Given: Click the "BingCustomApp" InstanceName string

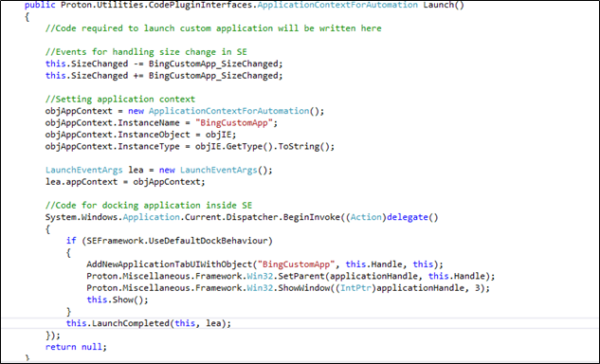Looking at the screenshot, I should pyautogui.click(x=234, y=123).
